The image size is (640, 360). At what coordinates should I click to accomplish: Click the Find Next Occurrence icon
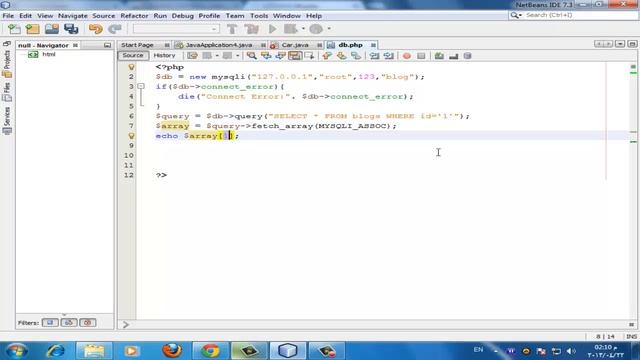click(x=280, y=56)
